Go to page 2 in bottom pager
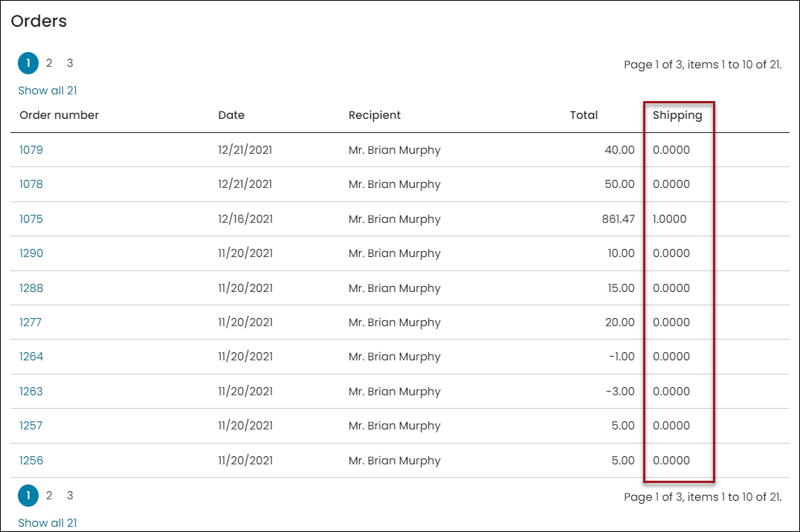This screenshot has height=532, width=800. 49,496
